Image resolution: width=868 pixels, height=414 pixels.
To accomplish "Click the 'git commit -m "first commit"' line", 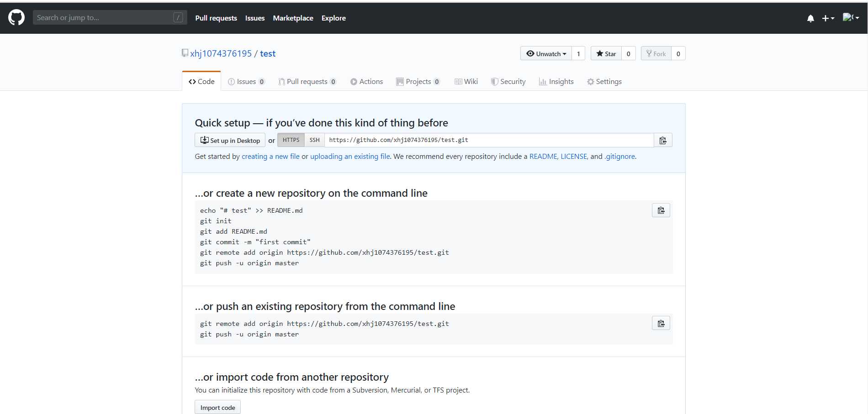I will (255, 242).
